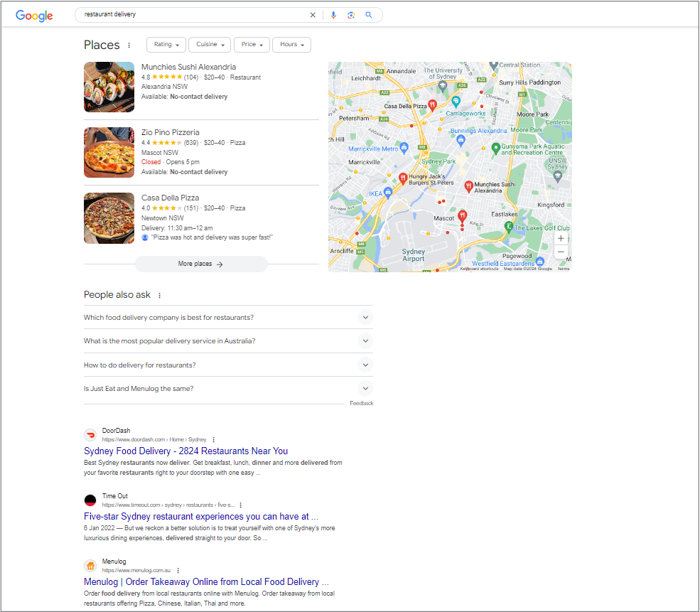Click UNSW Sydney map marker
The height and width of the screenshot is (612, 700).
point(557,176)
